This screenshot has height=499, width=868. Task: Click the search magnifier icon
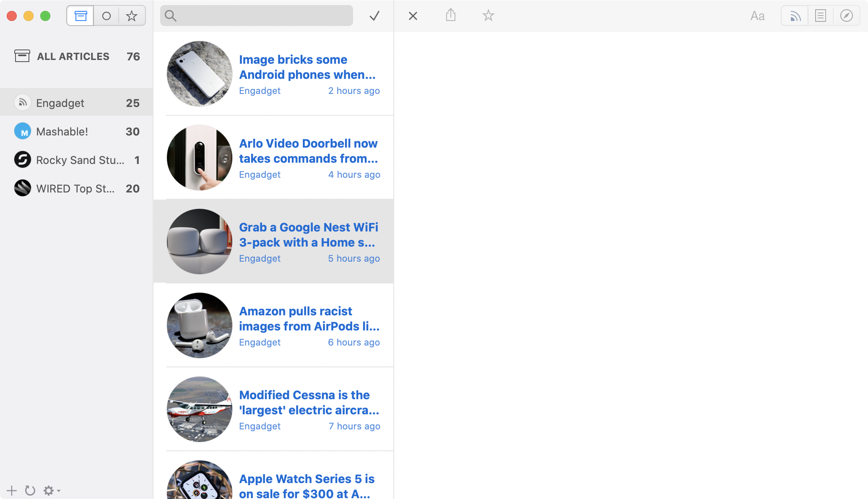pos(170,16)
